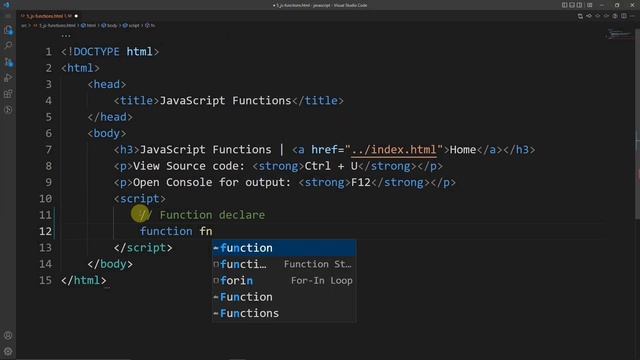Viewport: 640px width, 360px height.
Task: Pick the capitalized 'Function' suggestion
Action: (x=284, y=297)
